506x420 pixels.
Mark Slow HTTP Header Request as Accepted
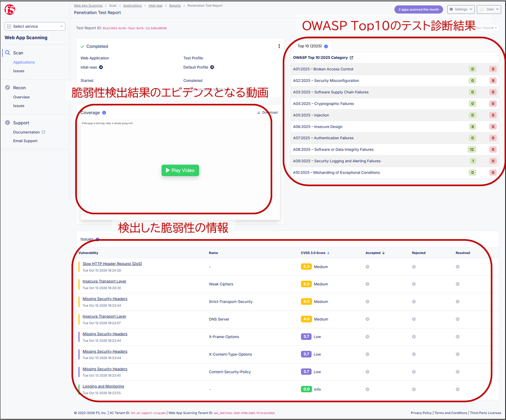pyautogui.click(x=367, y=267)
